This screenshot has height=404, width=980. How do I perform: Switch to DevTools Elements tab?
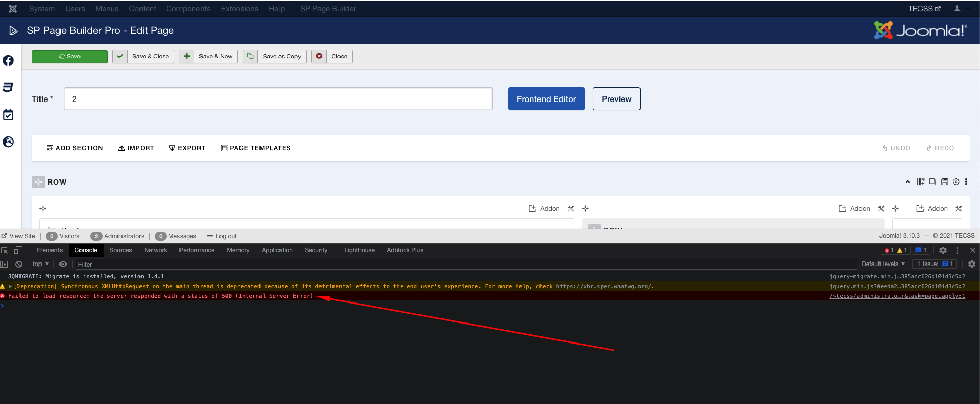coord(50,250)
